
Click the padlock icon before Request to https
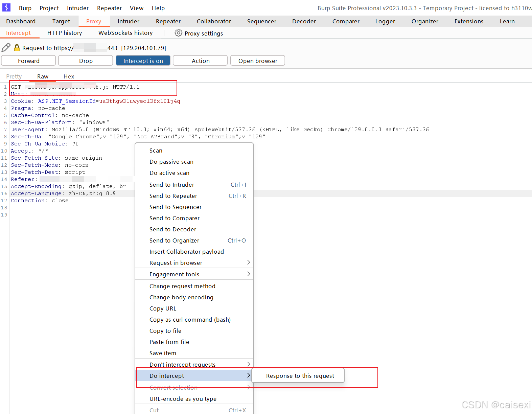click(17, 48)
